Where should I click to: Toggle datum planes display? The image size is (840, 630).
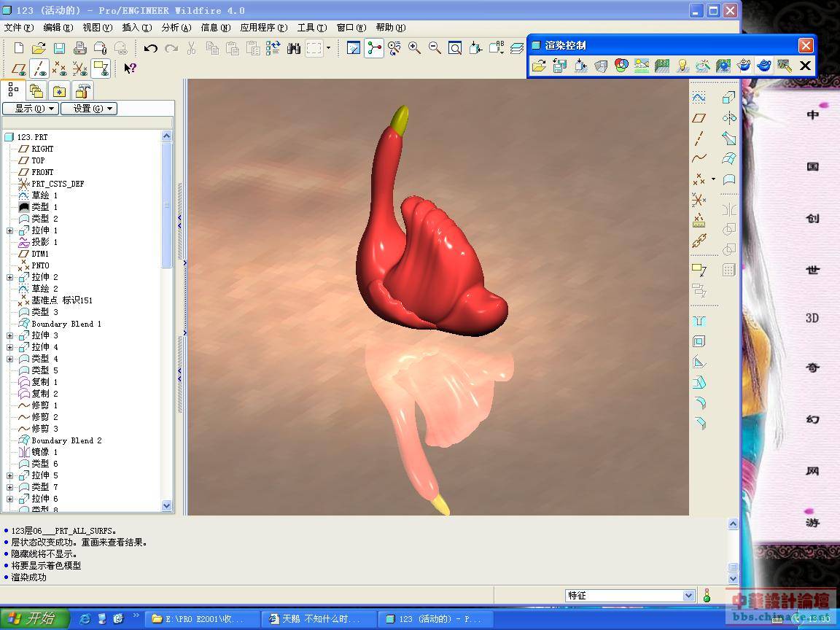tap(19, 69)
